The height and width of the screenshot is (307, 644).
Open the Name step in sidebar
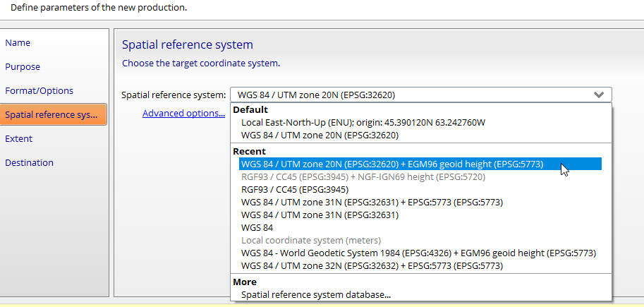[x=18, y=43]
